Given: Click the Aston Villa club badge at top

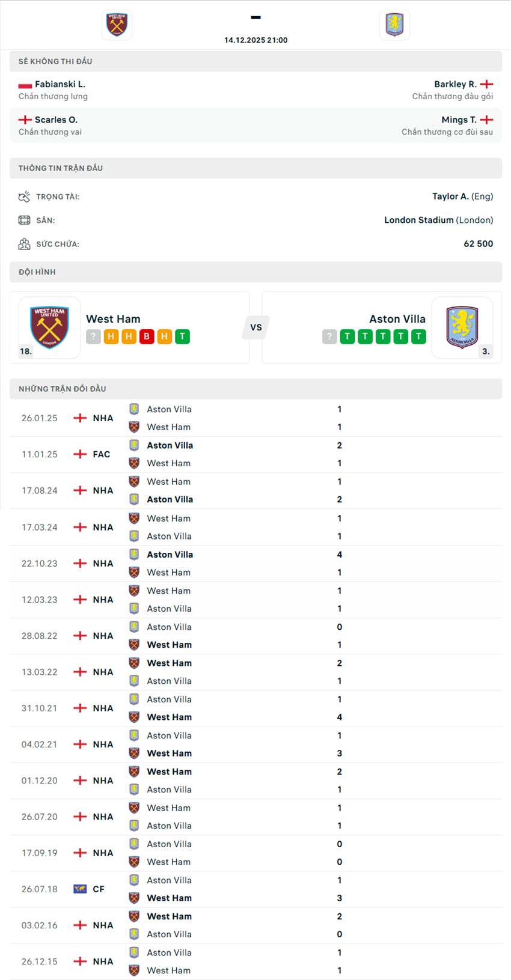Looking at the screenshot, I should (x=394, y=25).
